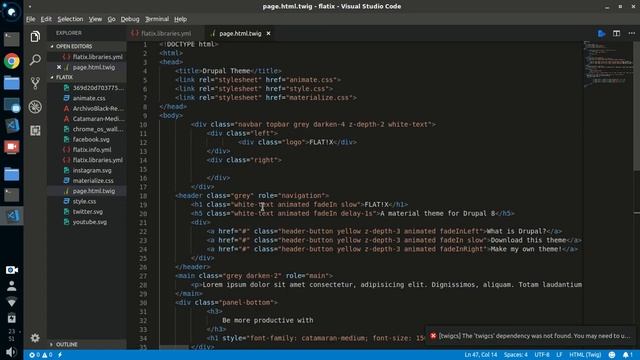Close page.html.twig in Open Editors

click(x=59, y=67)
